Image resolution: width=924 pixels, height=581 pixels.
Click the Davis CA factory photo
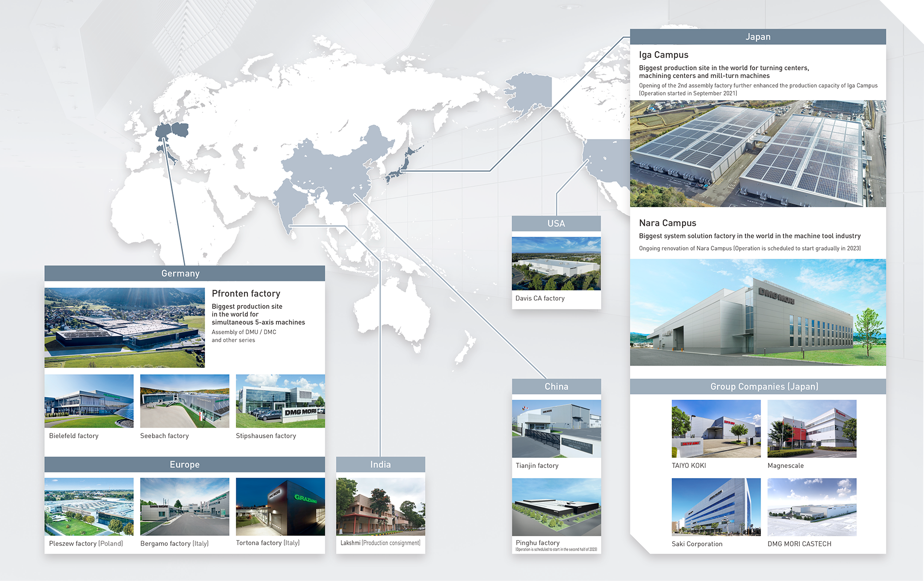tap(556, 264)
